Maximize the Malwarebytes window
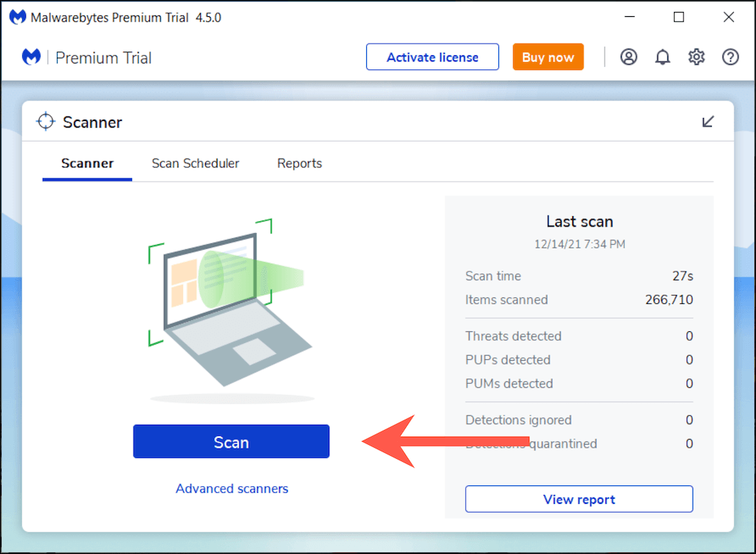 click(x=679, y=18)
